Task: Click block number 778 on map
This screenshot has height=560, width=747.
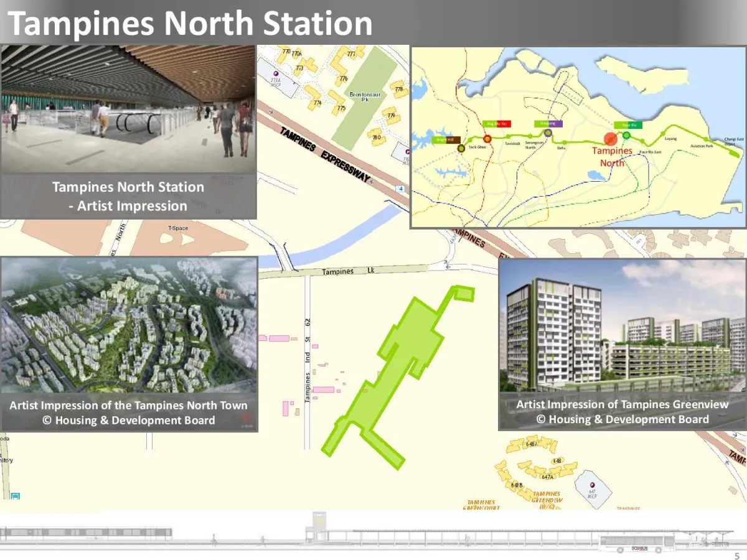Action: (399, 90)
